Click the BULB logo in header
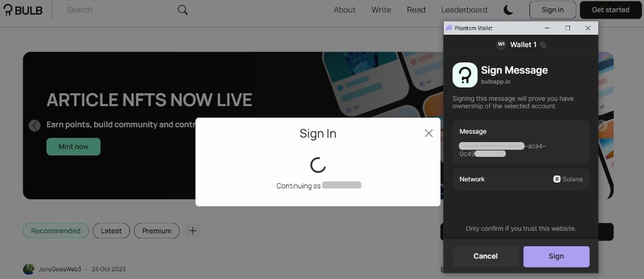This screenshot has height=279, width=644. click(23, 10)
